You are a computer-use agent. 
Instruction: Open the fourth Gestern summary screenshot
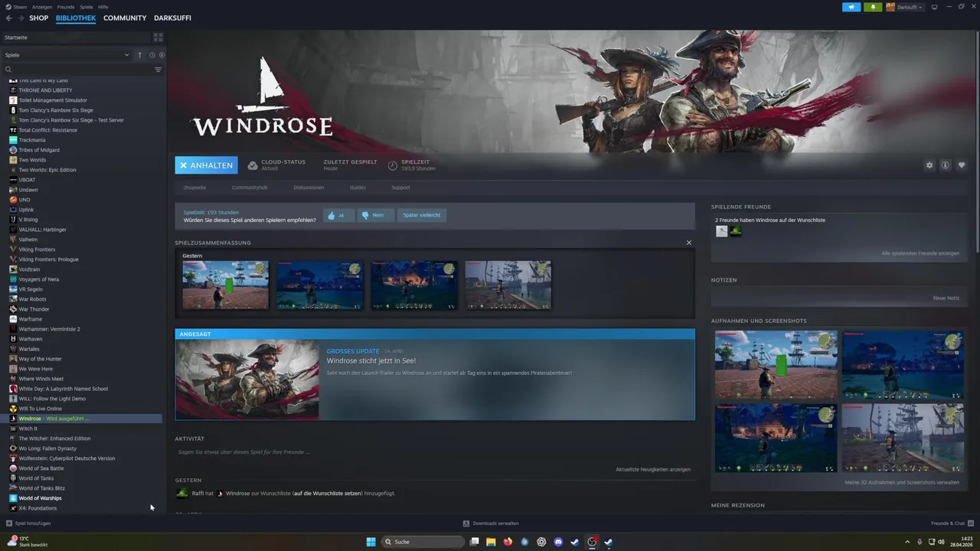point(508,285)
